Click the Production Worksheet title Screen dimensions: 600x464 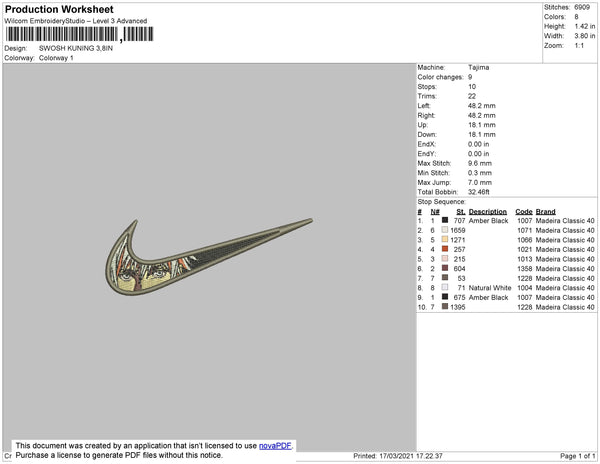pyautogui.click(x=59, y=9)
